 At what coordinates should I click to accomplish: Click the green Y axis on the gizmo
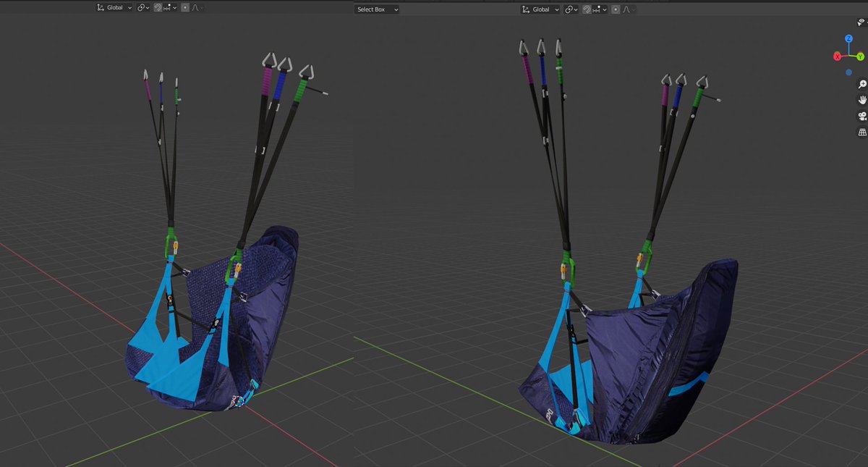click(860, 56)
